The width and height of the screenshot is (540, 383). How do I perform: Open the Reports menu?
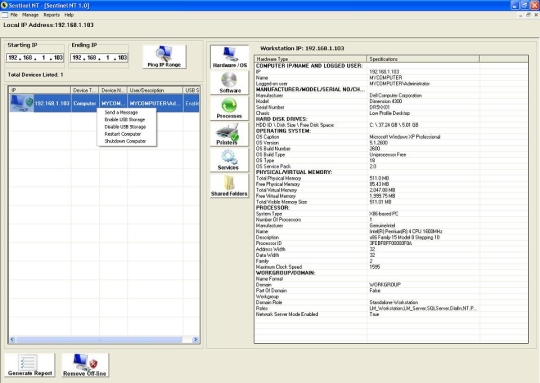coord(51,15)
